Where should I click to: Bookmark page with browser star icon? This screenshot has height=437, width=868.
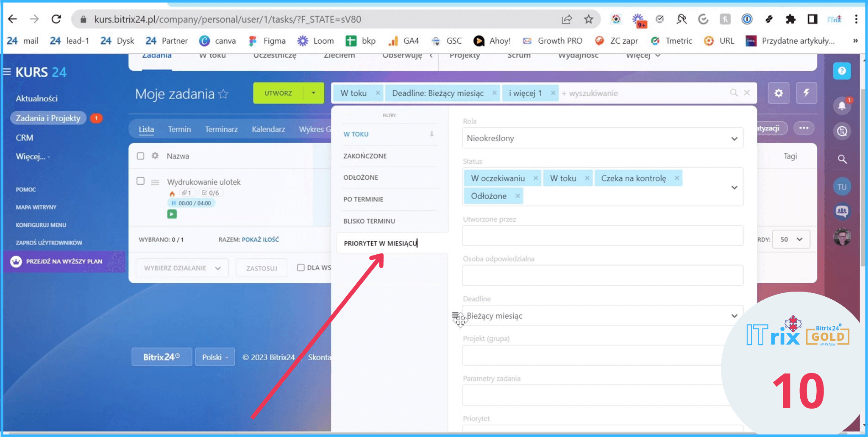(588, 19)
